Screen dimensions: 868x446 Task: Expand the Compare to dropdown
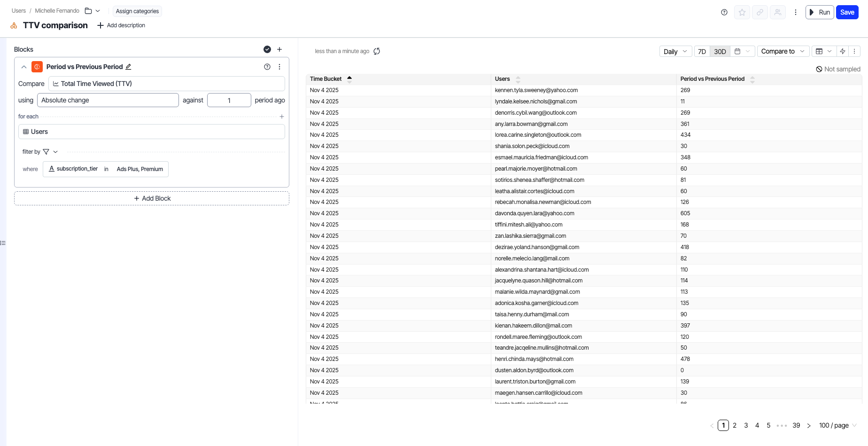[783, 51]
